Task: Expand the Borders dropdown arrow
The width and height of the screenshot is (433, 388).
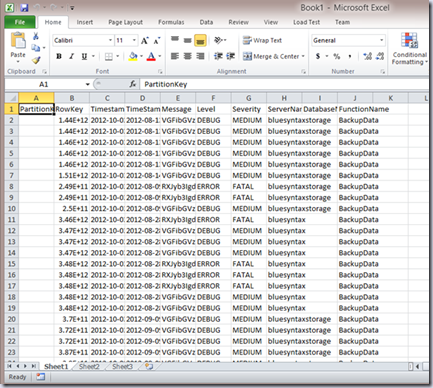Action: pyautogui.click(x=118, y=56)
